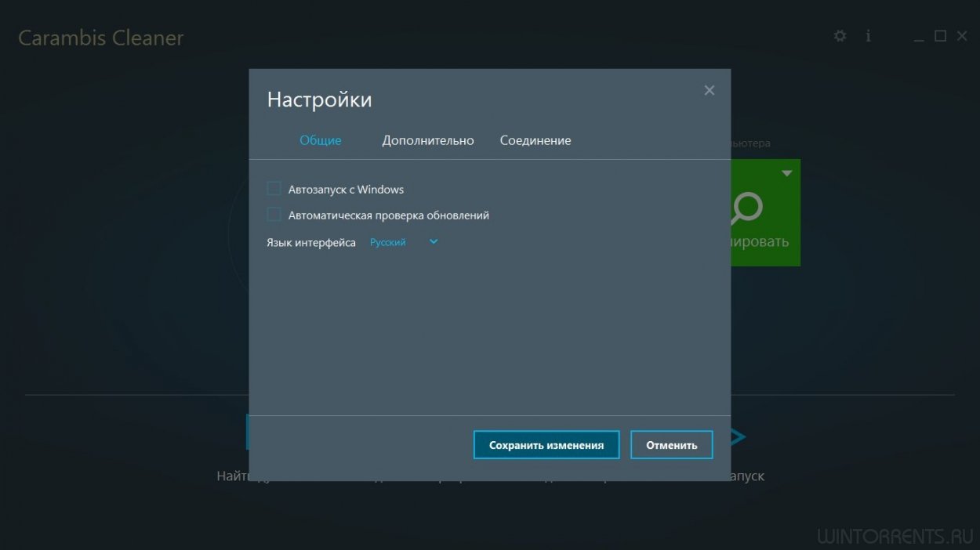The height and width of the screenshot is (550, 980).
Task: Close the Carambis Cleaner main window
Action: click(x=962, y=36)
